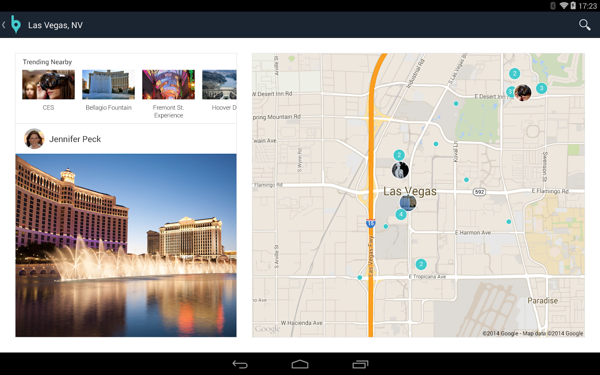
Task: Tap the Android recent apps button
Action: (360, 364)
